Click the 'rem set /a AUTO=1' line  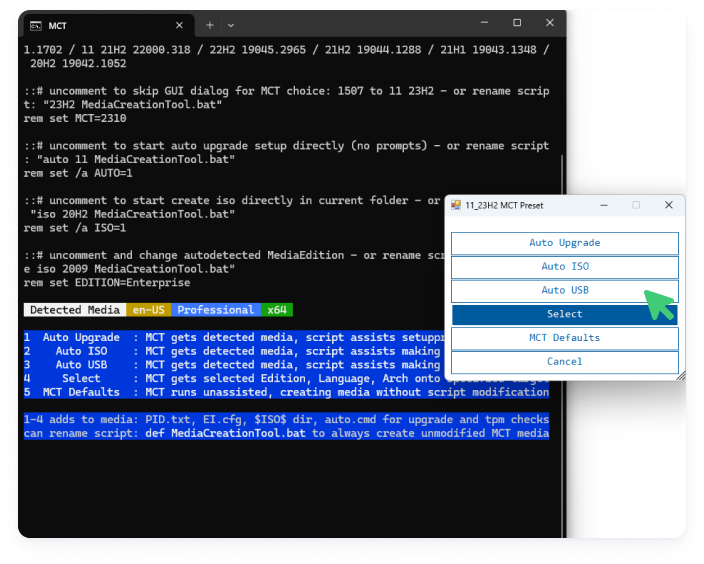point(78,173)
